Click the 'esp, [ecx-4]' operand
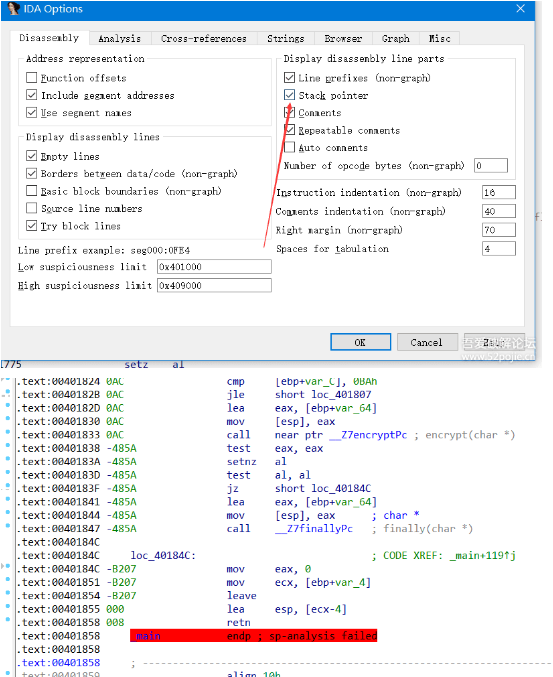This screenshot has height=677, width=553. click(x=310, y=609)
